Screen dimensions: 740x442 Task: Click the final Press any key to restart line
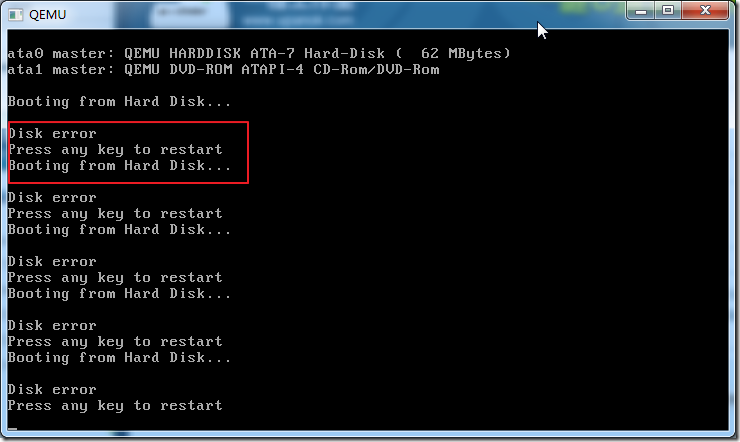115,406
